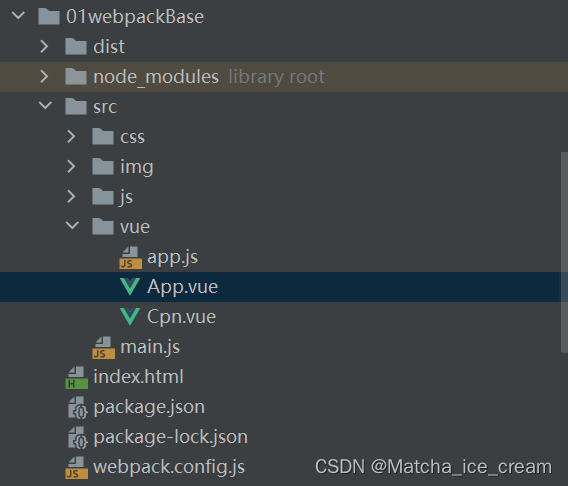Select the dist folder name
Screen dimensions: 568x486
click(x=109, y=47)
